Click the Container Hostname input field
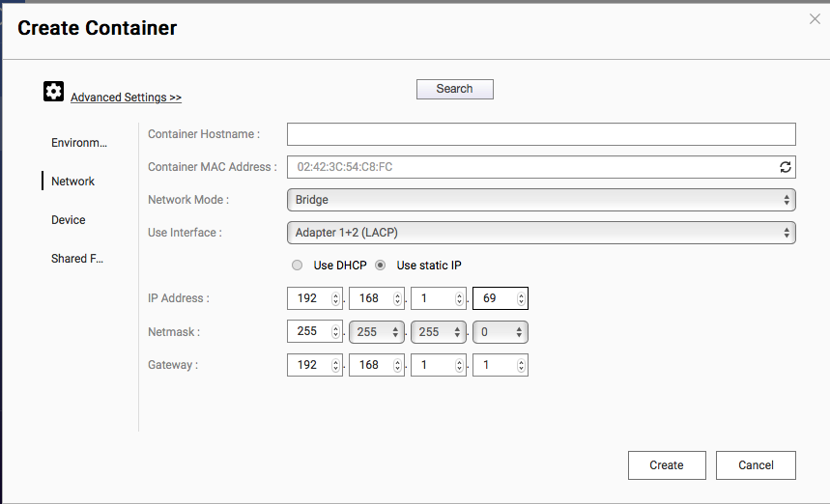The height and width of the screenshot is (504, 830). (x=540, y=134)
